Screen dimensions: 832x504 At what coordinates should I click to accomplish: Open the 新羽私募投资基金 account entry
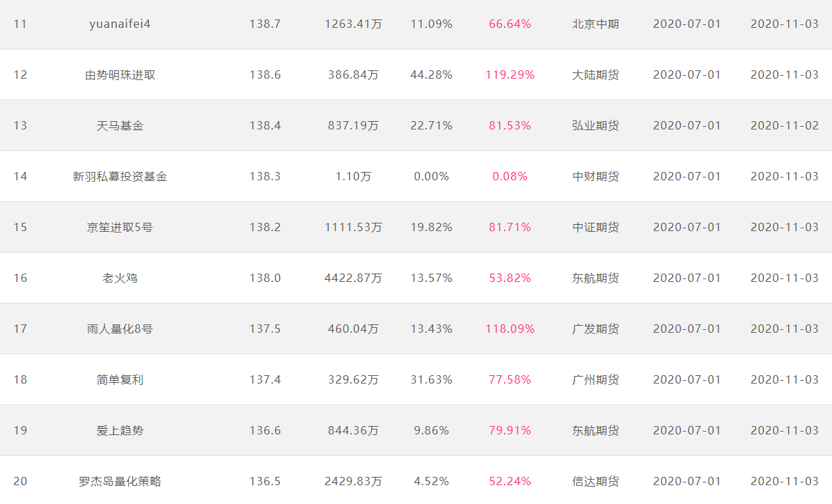click(120, 177)
